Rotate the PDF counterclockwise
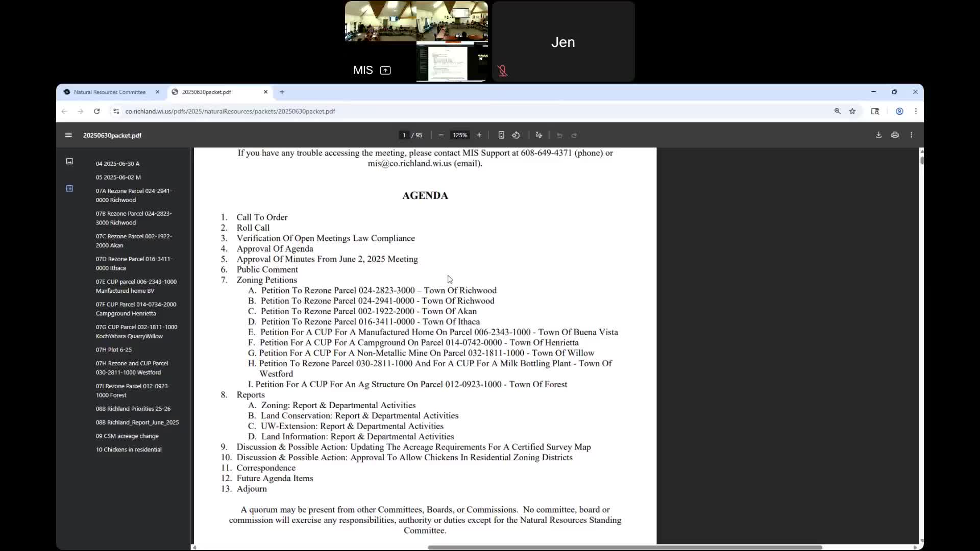 516,135
